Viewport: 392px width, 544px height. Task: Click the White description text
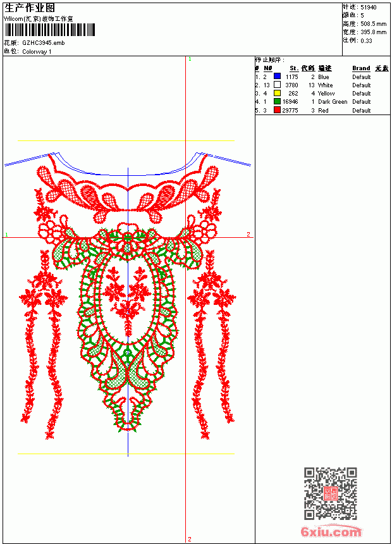[325, 85]
